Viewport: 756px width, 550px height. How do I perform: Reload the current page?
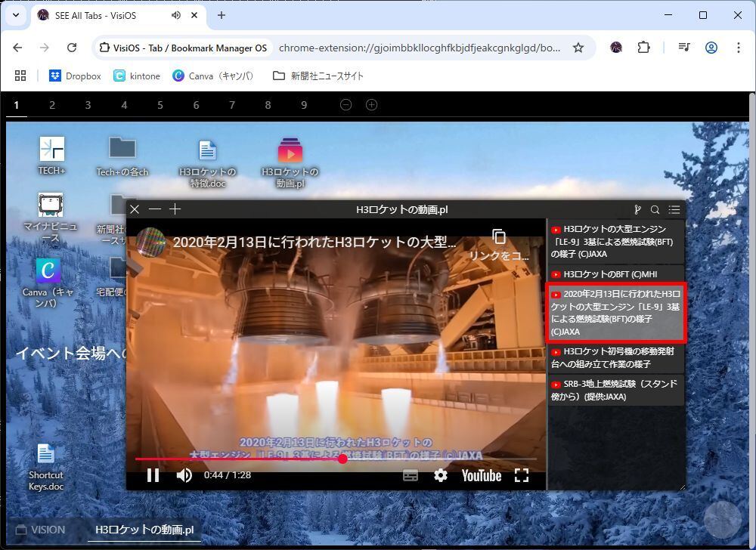72,48
